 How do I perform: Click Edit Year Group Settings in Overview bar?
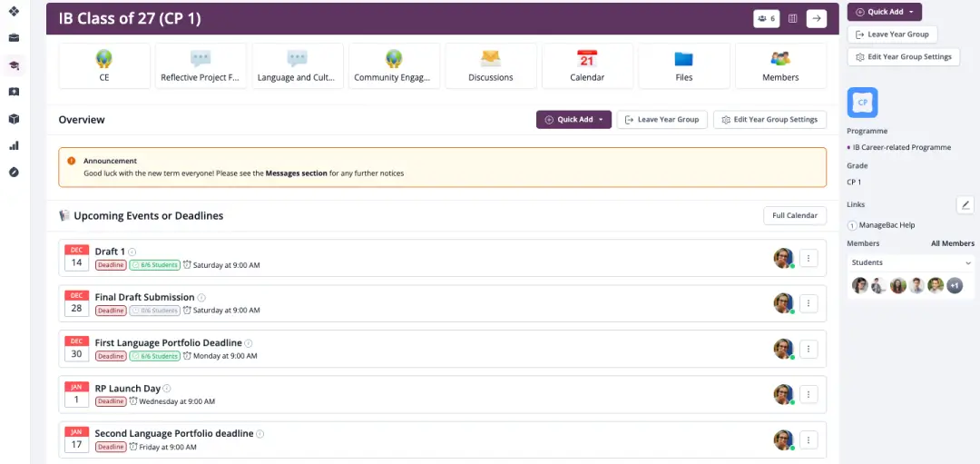tap(769, 120)
